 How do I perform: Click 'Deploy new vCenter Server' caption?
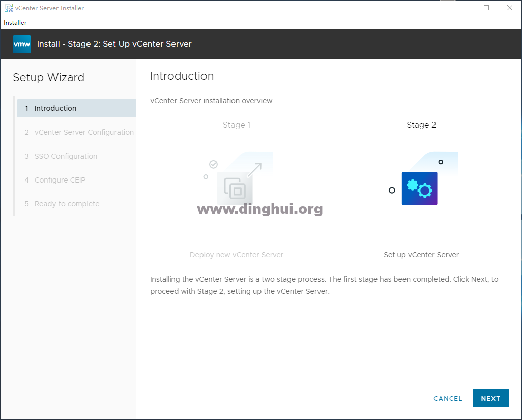click(x=237, y=255)
